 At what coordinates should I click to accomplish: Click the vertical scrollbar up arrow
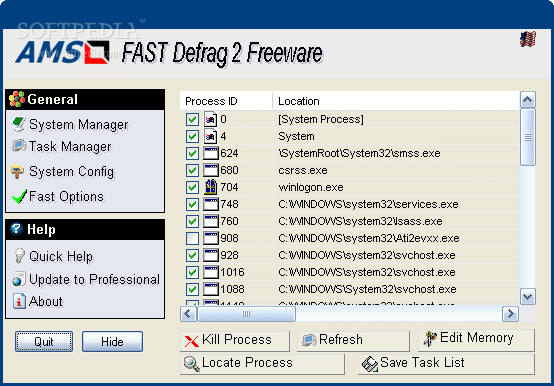point(528,100)
